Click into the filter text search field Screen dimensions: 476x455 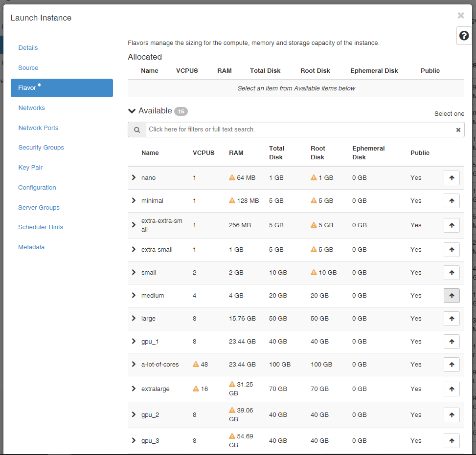[x=298, y=130]
